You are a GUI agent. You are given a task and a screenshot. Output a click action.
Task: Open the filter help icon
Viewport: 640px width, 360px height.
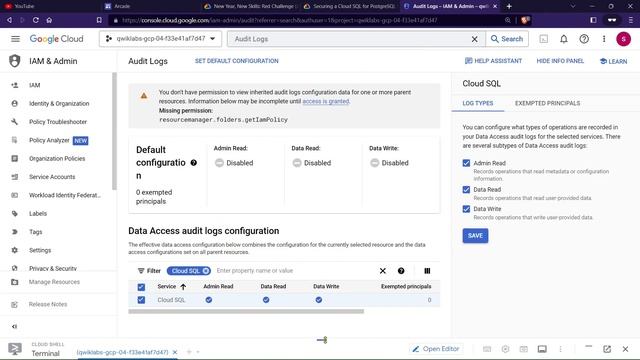(401, 271)
